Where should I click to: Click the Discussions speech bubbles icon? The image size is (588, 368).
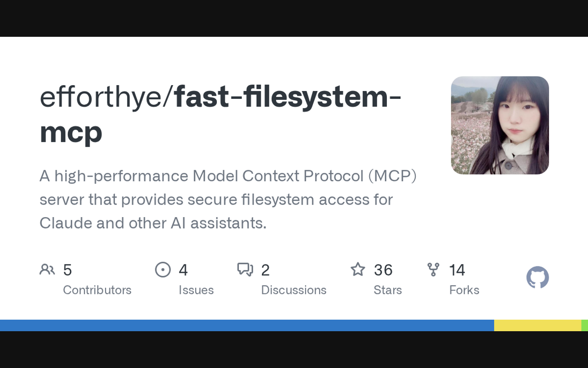tap(245, 270)
